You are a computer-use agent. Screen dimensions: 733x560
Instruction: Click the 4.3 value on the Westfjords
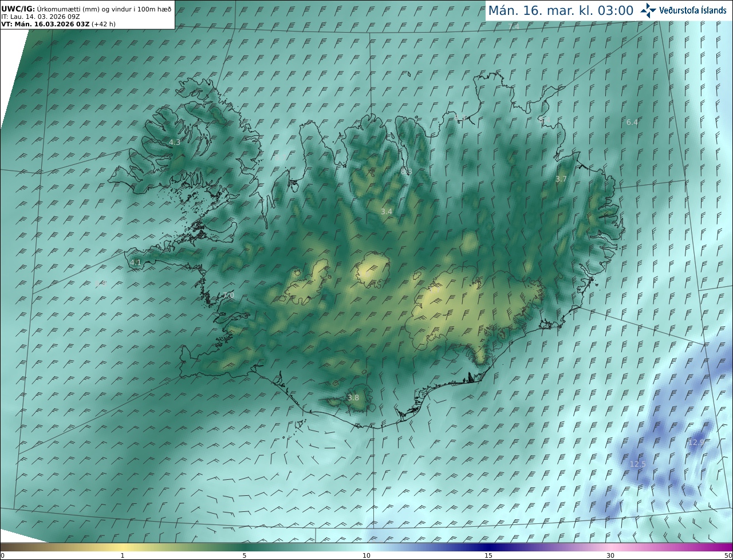(175, 142)
